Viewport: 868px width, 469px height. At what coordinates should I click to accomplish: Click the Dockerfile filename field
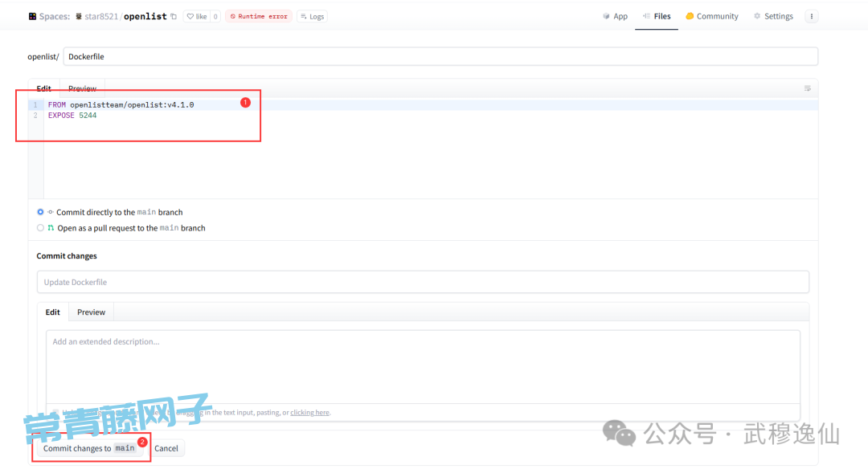click(x=440, y=57)
